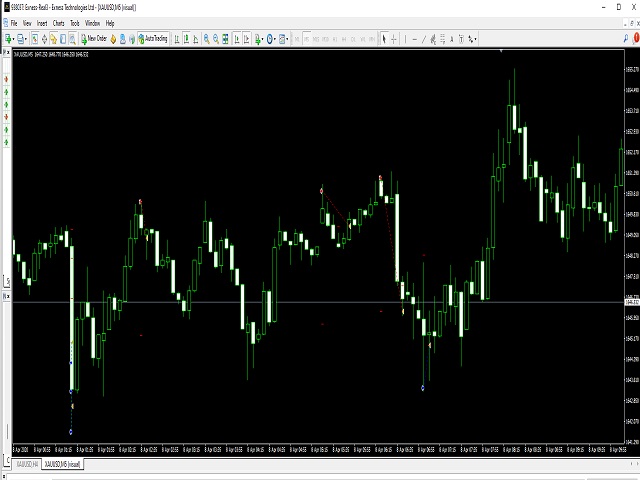Click the blue search magnifier icon
Screen dimensions: 640x480
pyautogui.click(x=626, y=39)
